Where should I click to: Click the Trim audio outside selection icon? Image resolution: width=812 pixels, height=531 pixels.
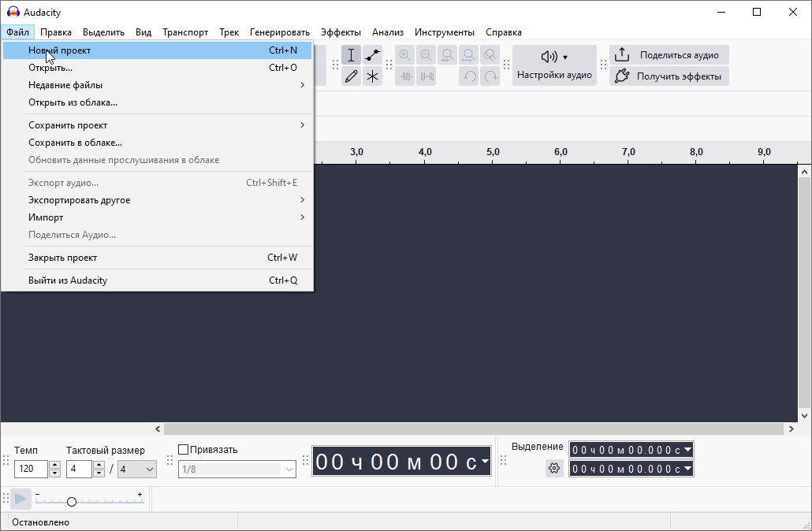pyautogui.click(x=405, y=76)
